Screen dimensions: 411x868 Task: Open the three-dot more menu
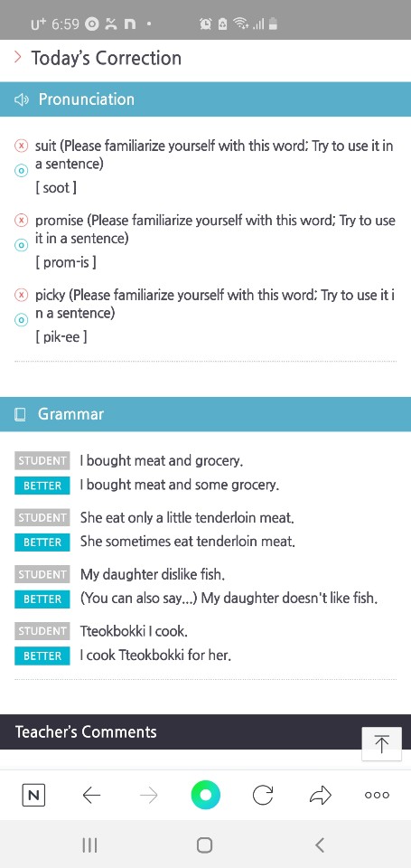click(378, 795)
